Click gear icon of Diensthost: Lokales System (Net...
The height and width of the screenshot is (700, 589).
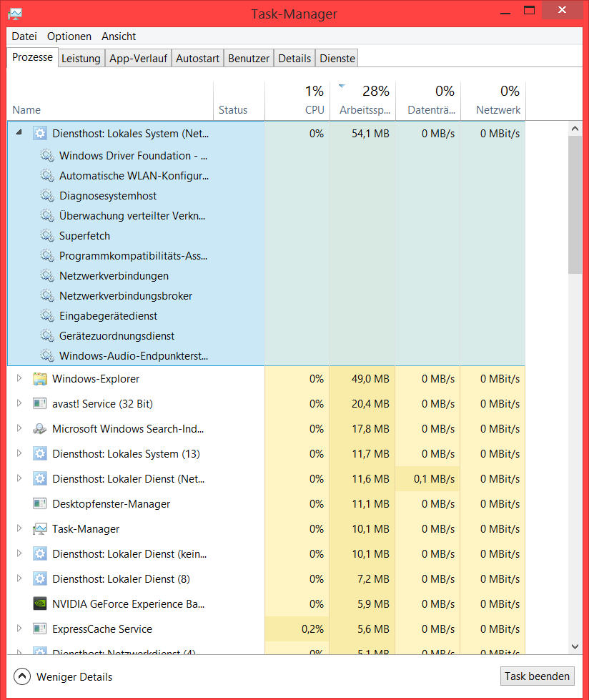pos(40,133)
